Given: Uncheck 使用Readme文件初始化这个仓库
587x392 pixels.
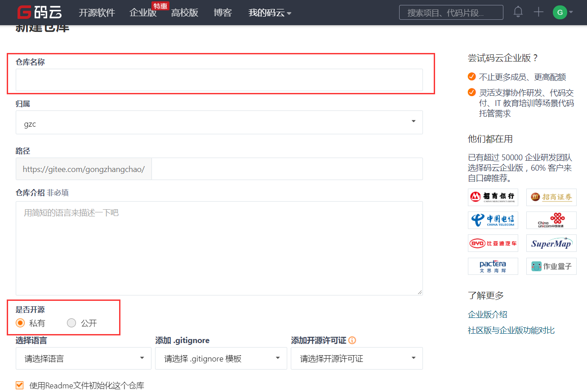Looking at the screenshot, I should (19, 385).
